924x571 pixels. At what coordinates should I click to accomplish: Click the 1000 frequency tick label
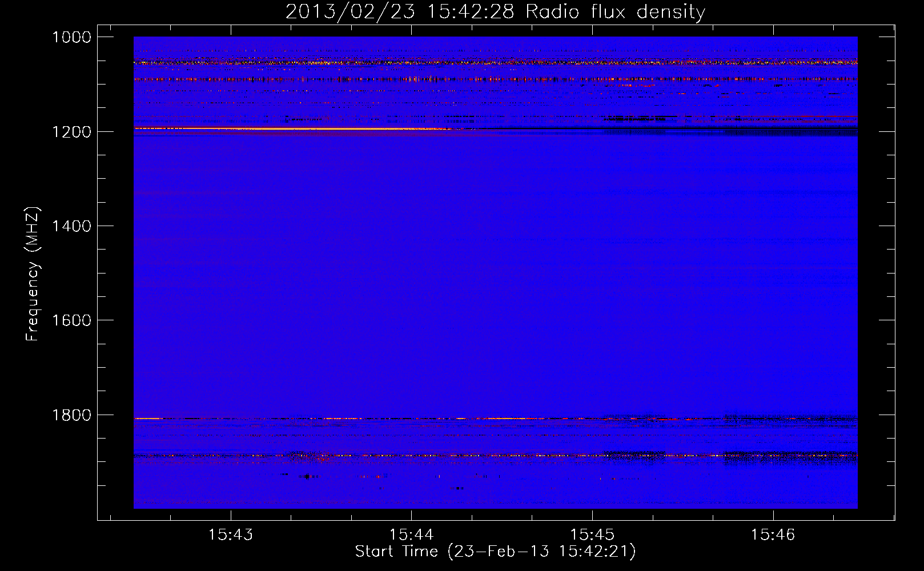(x=71, y=37)
